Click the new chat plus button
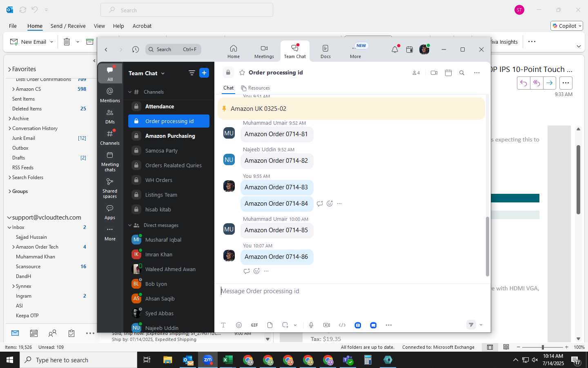This screenshot has width=588, height=368. [x=204, y=73]
